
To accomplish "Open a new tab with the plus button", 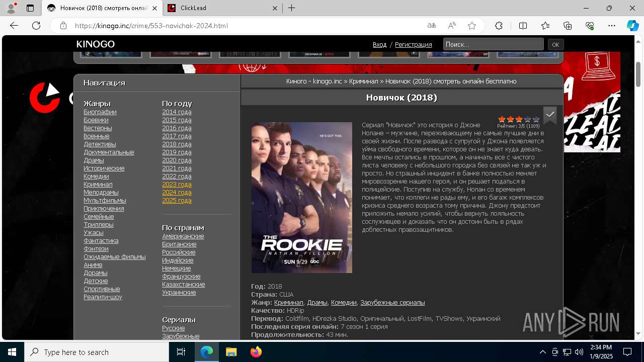I will (292, 8).
